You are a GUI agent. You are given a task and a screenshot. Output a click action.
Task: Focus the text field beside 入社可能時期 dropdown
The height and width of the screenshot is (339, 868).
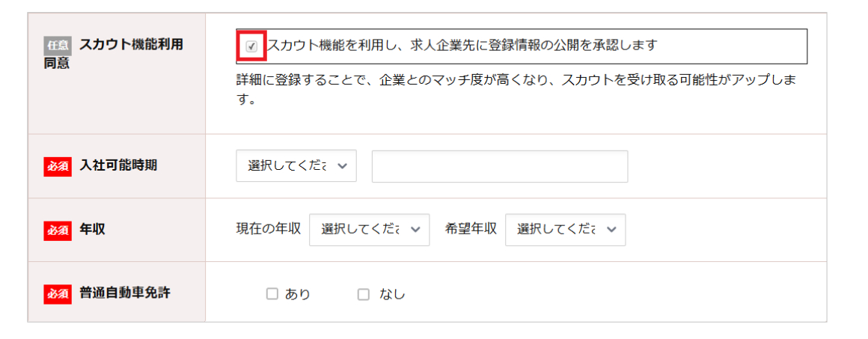pos(499,166)
